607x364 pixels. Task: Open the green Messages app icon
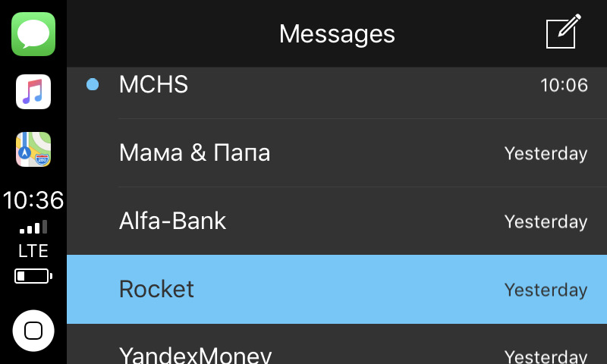point(33,34)
